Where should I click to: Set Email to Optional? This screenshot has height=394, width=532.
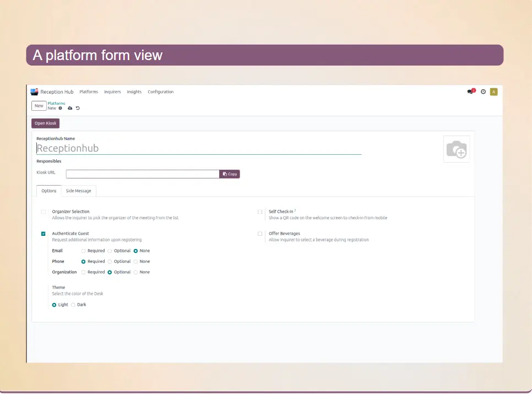coord(110,251)
